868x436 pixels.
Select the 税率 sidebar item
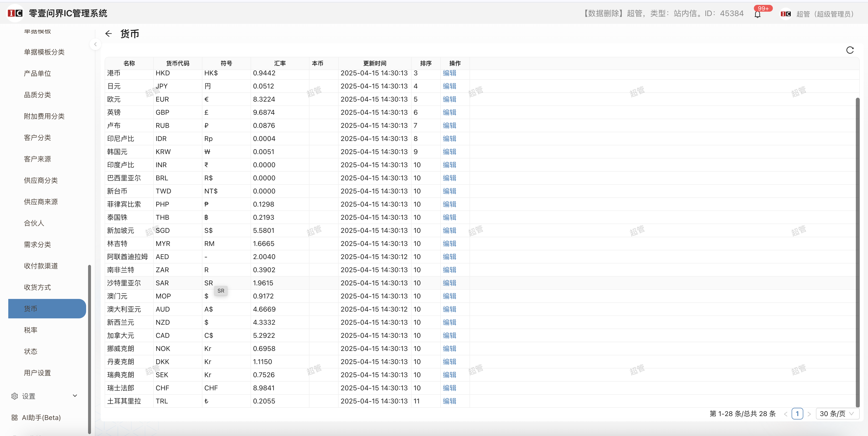pos(31,330)
